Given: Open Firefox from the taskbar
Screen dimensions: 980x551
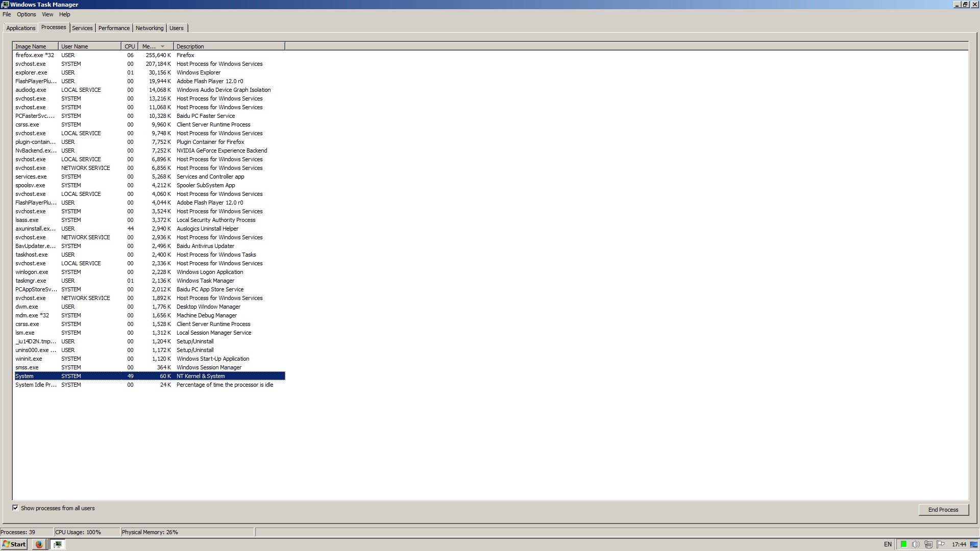Looking at the screenshot, I should click(x=38, y=544).
